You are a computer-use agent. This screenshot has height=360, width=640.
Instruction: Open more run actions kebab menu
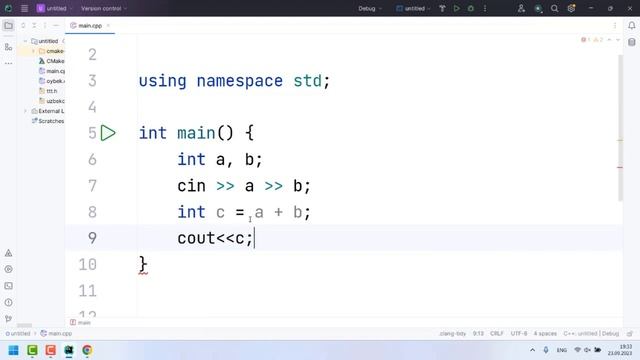click(x=485, y=8)
